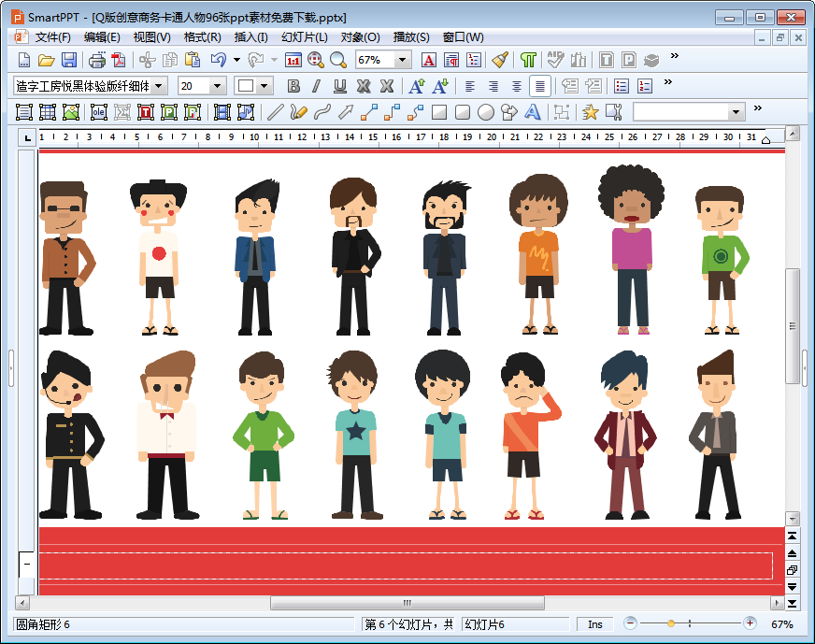Draw a rounded rectangle shape
The height and width of the screenshot is (644, 815).
tap(463, 112)
